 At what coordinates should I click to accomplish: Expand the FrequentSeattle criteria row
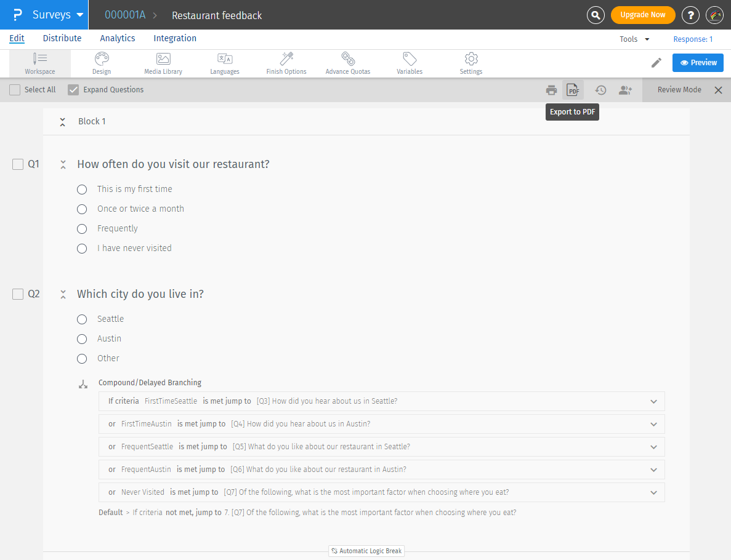pos(653,447)
